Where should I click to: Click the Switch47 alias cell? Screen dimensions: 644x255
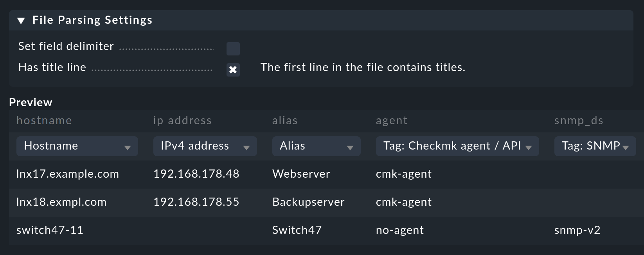pos(297,230)
